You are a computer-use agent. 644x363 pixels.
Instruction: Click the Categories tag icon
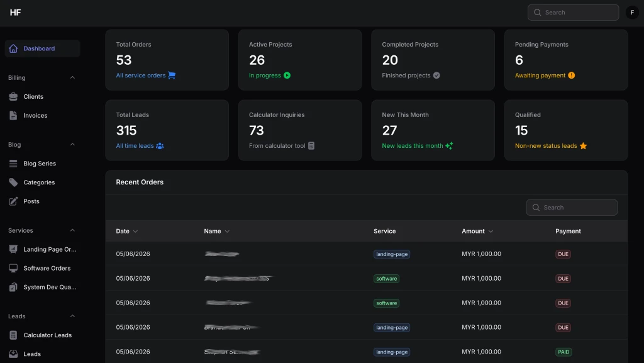13,182
